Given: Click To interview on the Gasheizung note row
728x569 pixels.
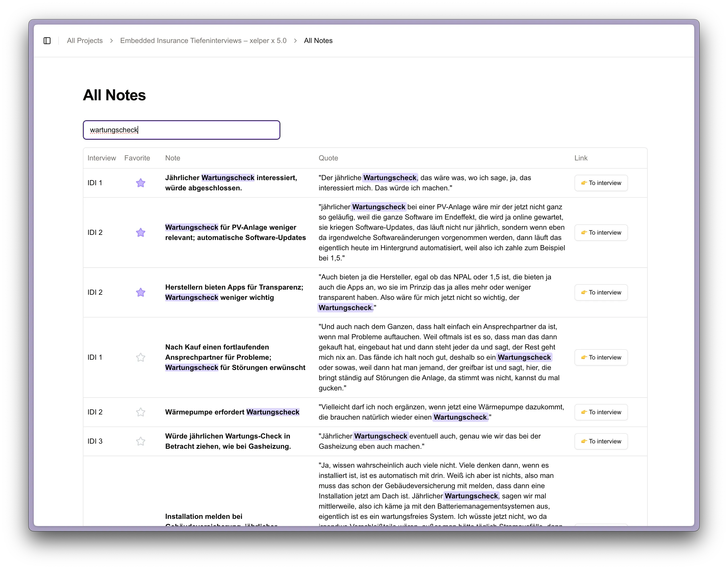Looking at the screenshot, I should [x=601, y=441].
